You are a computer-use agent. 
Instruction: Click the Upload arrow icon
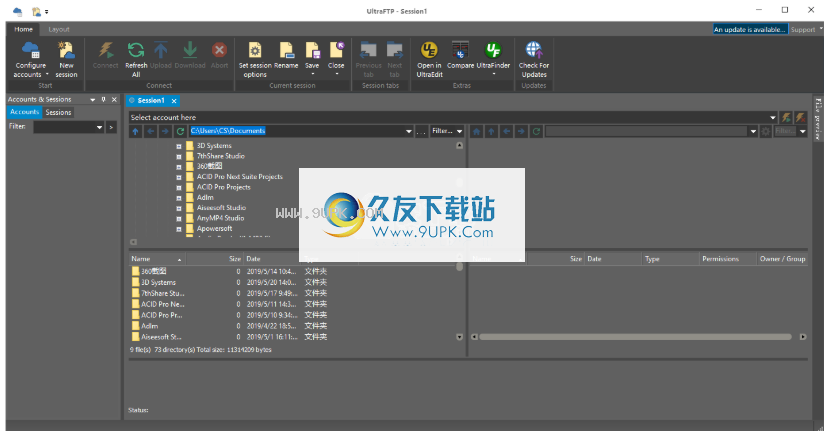pos(161,50)
